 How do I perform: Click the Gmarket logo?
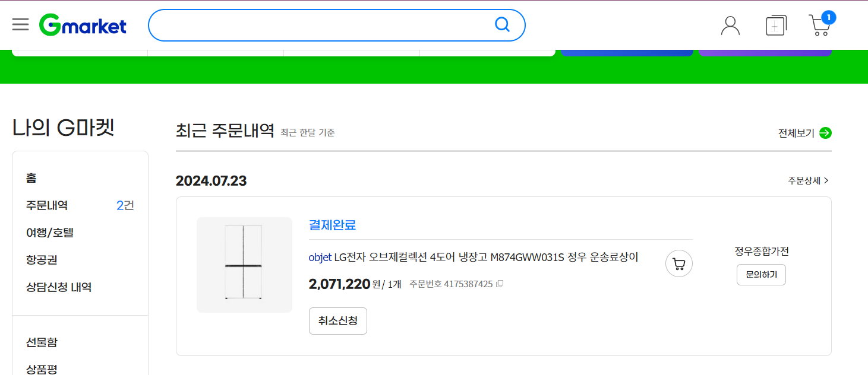click(83, 25)
